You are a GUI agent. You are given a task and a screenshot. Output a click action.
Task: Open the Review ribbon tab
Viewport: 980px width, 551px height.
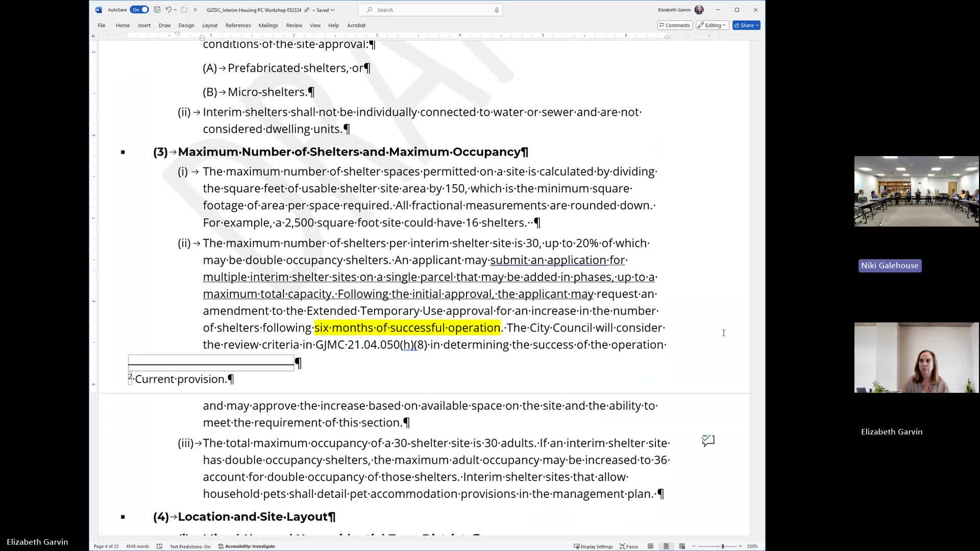293,25
